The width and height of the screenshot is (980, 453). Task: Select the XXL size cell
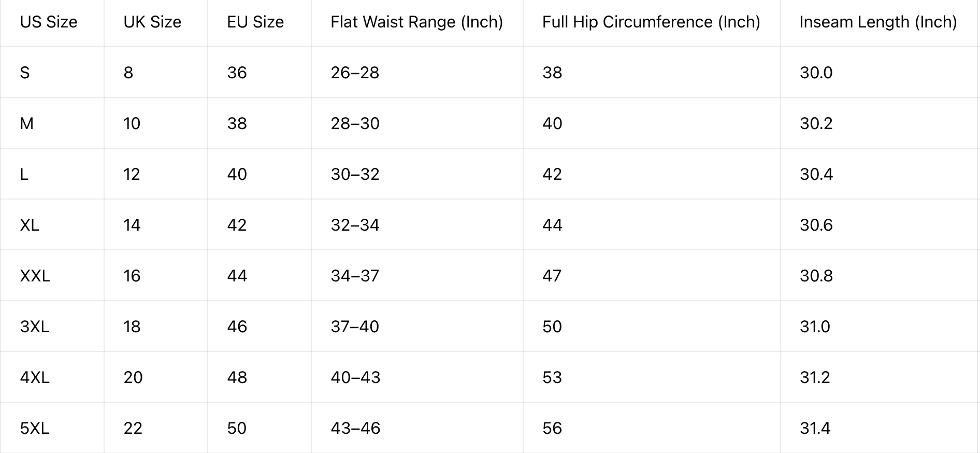[x=52, y=276]
